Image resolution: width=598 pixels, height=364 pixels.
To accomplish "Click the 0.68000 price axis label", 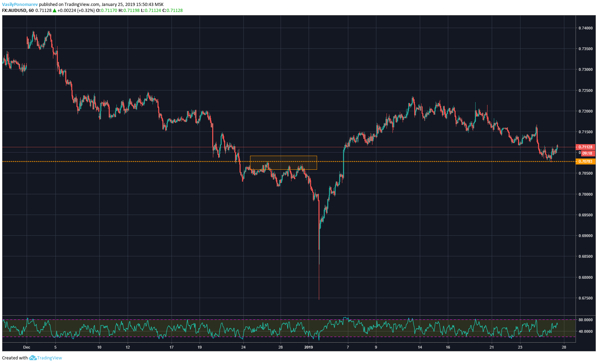I will [585, 277].
